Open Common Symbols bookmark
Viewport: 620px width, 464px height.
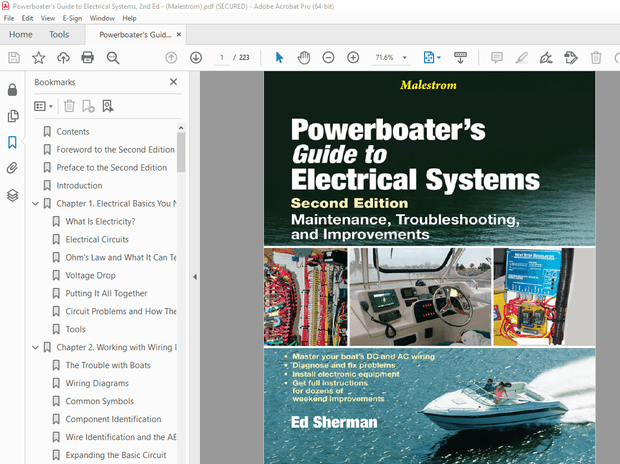(x=100, y=401)
